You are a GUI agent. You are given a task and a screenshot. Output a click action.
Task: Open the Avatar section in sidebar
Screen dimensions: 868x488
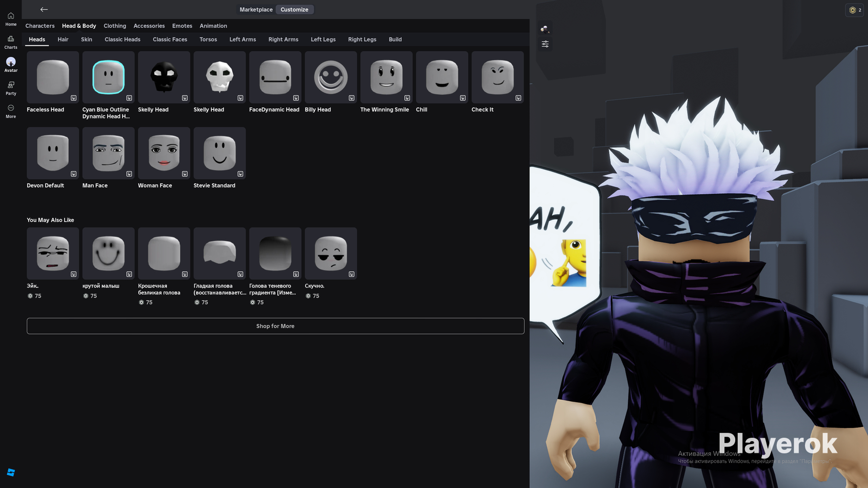click(11, 65)
